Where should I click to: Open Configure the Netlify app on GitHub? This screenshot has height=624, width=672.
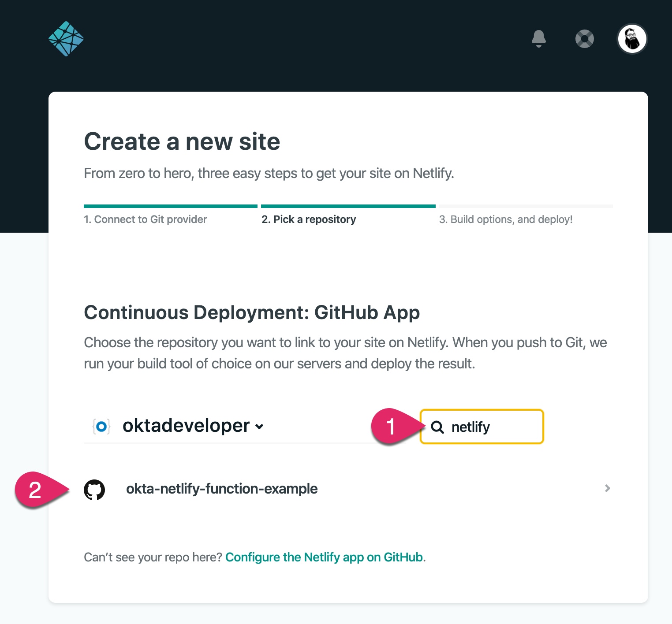324,557
